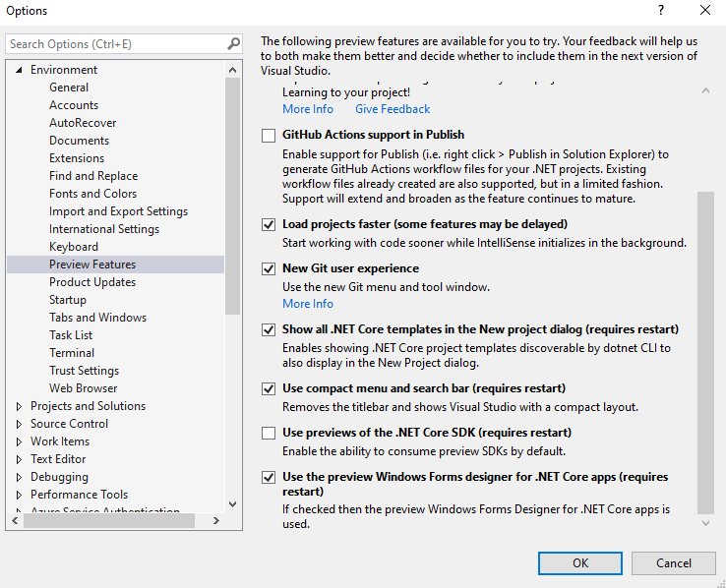Close the Options dialog with X
The width and height of the screenshot is (726, 588).
click(705, 10)
